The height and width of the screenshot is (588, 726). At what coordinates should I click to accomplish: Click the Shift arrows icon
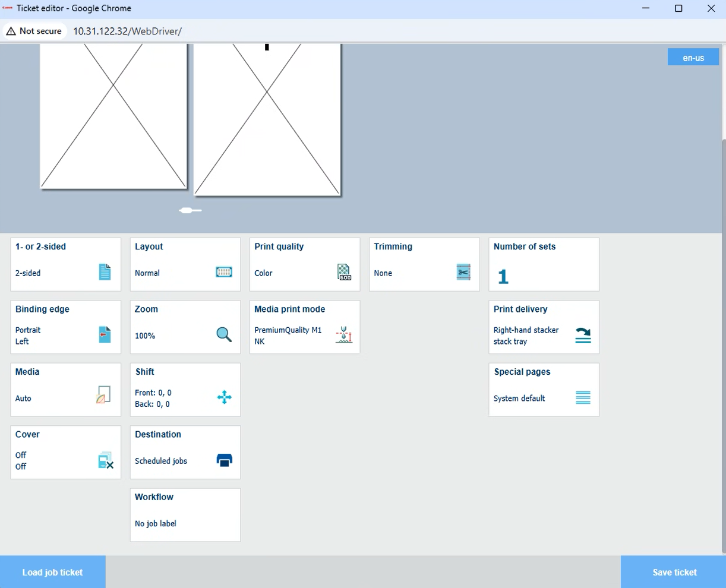224,397
